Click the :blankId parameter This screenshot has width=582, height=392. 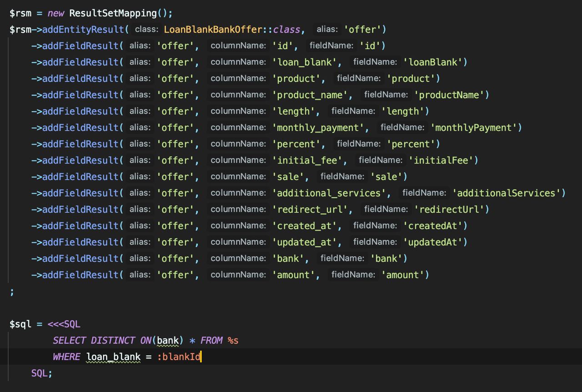point(179,357)
